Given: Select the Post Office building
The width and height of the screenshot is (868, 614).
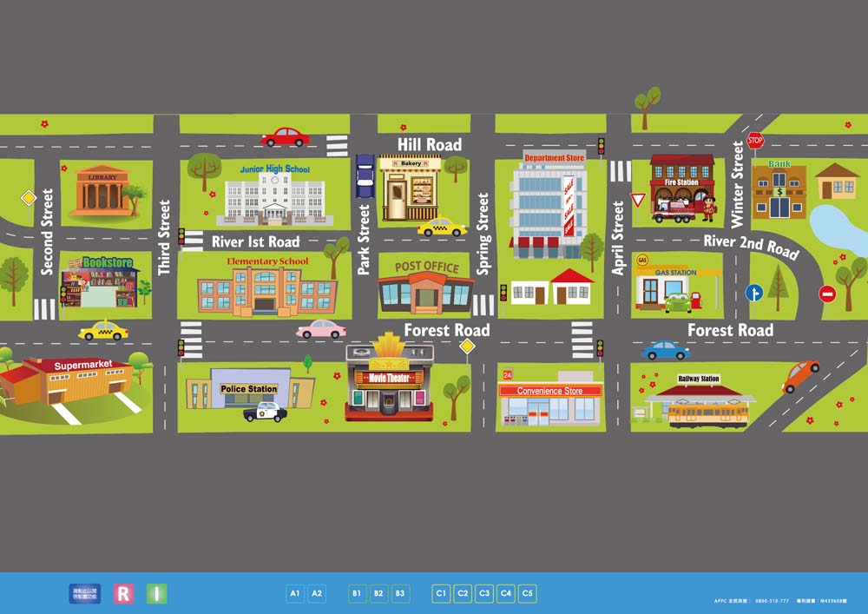Looking at the screenshot, I should click(426, 288).
